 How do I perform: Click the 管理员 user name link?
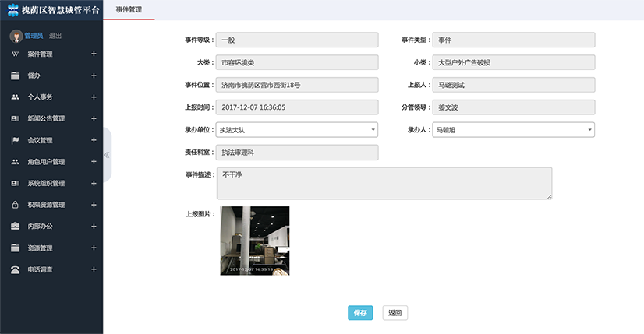[x=34, y=36]
